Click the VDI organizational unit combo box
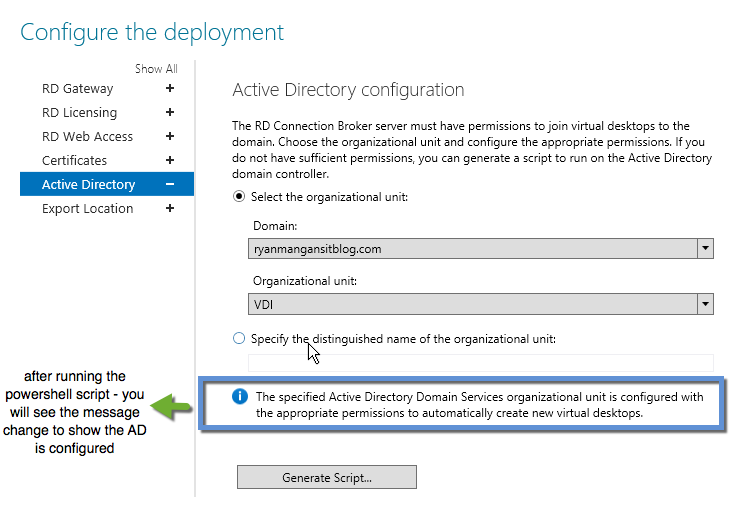The height and width of the screenshot is (517, 734). 481,304
